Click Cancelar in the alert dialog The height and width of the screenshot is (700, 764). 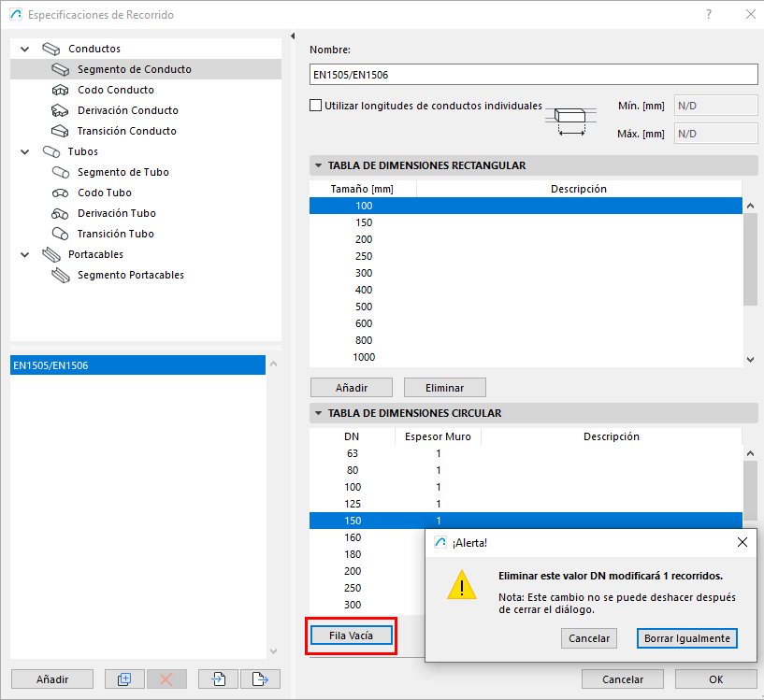click(589, 638)
